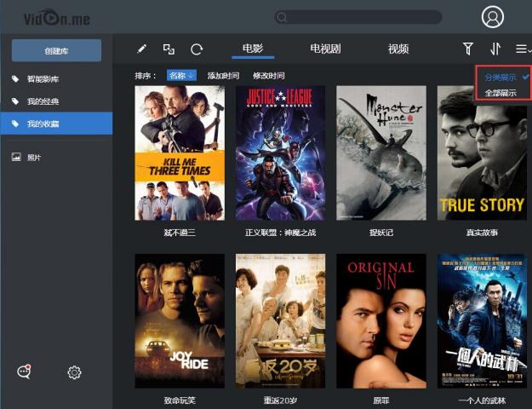This screenshot has width=532, height=409.
Task: Click the title 致命玩笑
Action: pyautogui.click(x=180, y=400)
